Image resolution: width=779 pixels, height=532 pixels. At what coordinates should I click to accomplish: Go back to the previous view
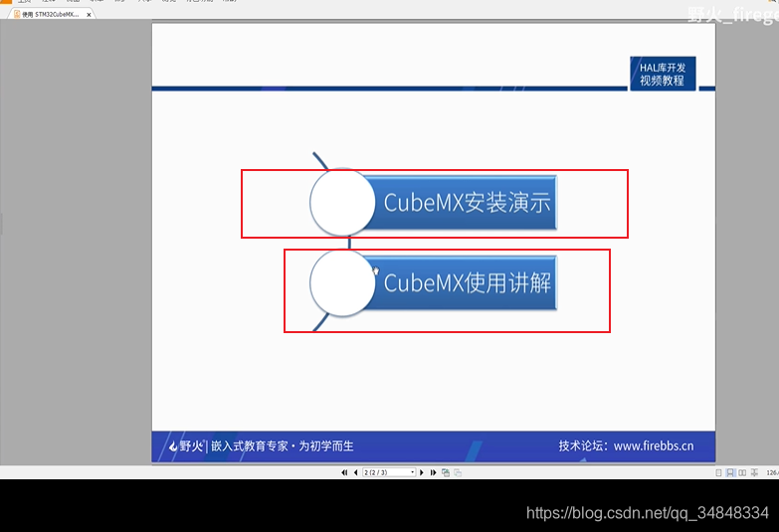point(446,472)
